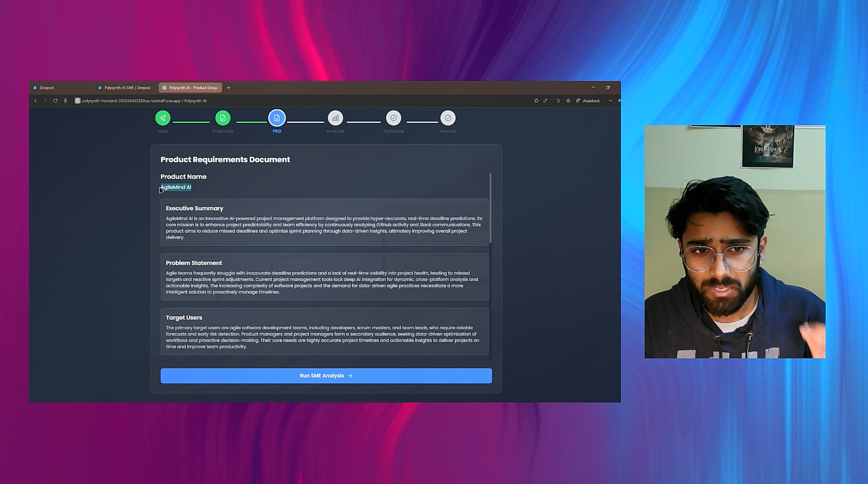
Task: Run SME Analysis
Action: (x=326, y=376)
